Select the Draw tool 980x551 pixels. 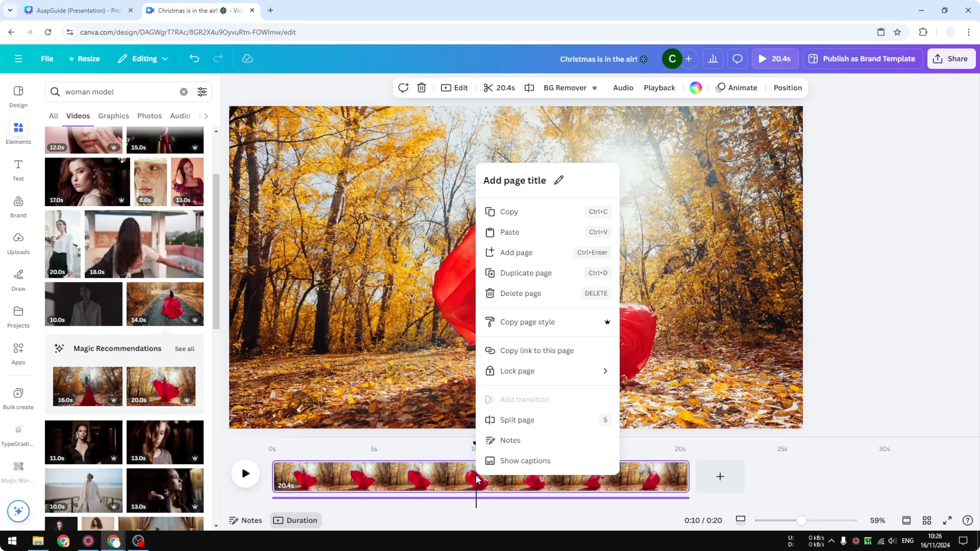(x=18, y=280)
